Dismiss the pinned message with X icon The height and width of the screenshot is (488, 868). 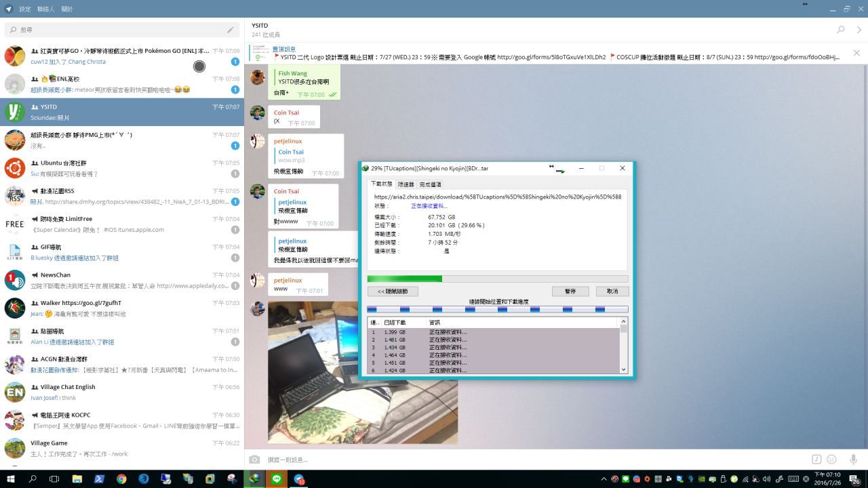pyautogui.click(x=856, y=53)
